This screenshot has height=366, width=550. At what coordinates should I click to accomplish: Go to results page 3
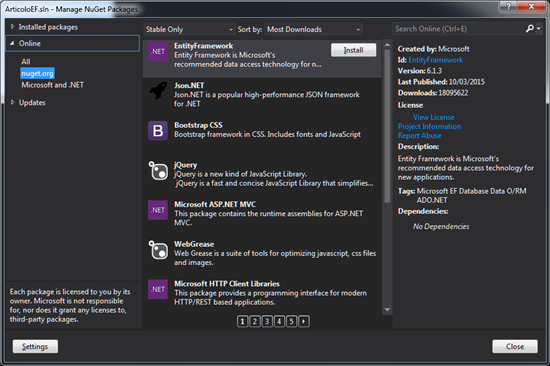click(x=267, y=321)
